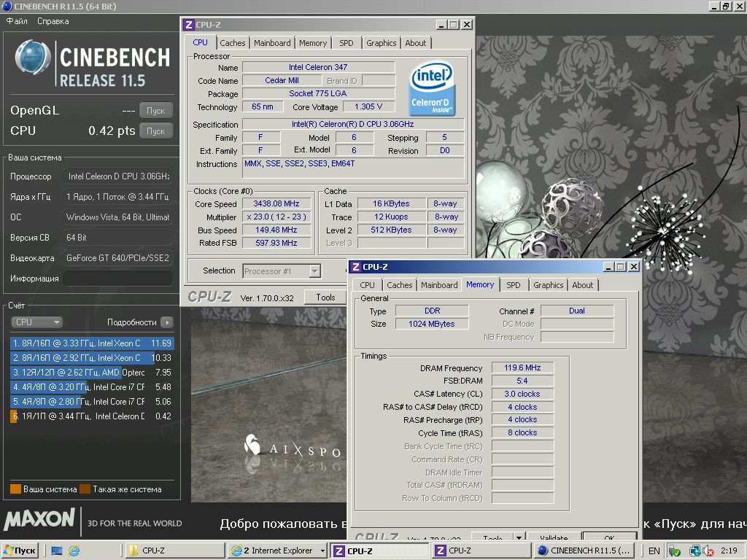Launch Internet Explorer from the quick launch bar
This screenshot has height=560, width=747.
pyautogui.click(x=74, y=551)
